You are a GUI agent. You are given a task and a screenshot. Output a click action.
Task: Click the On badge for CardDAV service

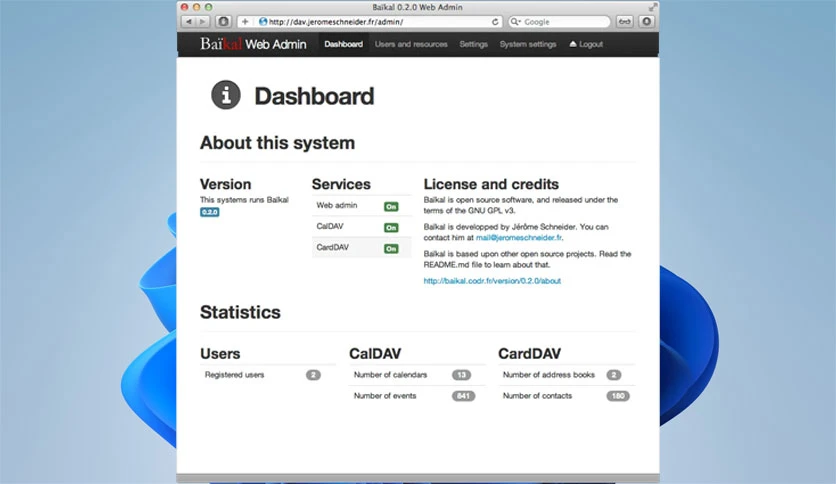391,249
